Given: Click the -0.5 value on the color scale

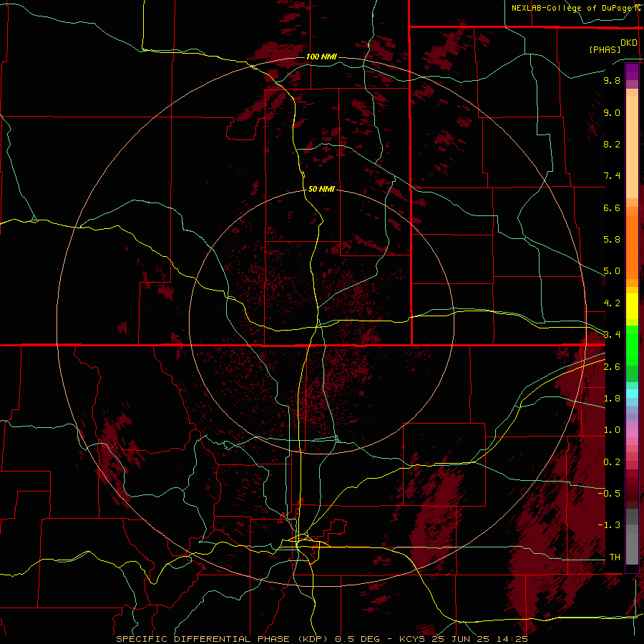Looking at the screenshot, I should point(609,494).
